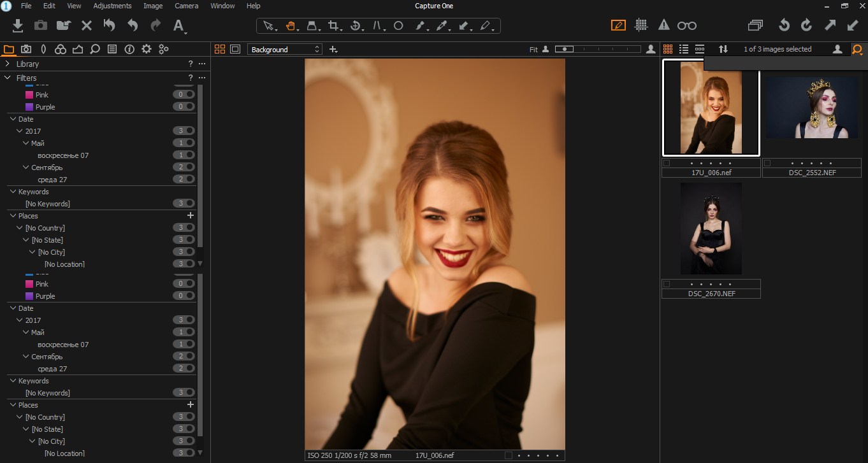Select the Keystone correction tool
Screen dimensions: 868x463
coord(378,25)
